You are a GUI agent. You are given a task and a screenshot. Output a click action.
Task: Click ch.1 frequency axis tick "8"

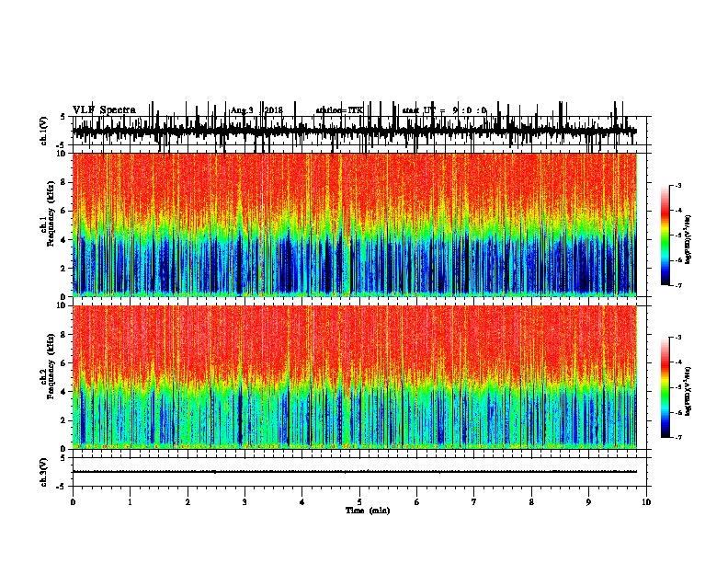[63, 182]
